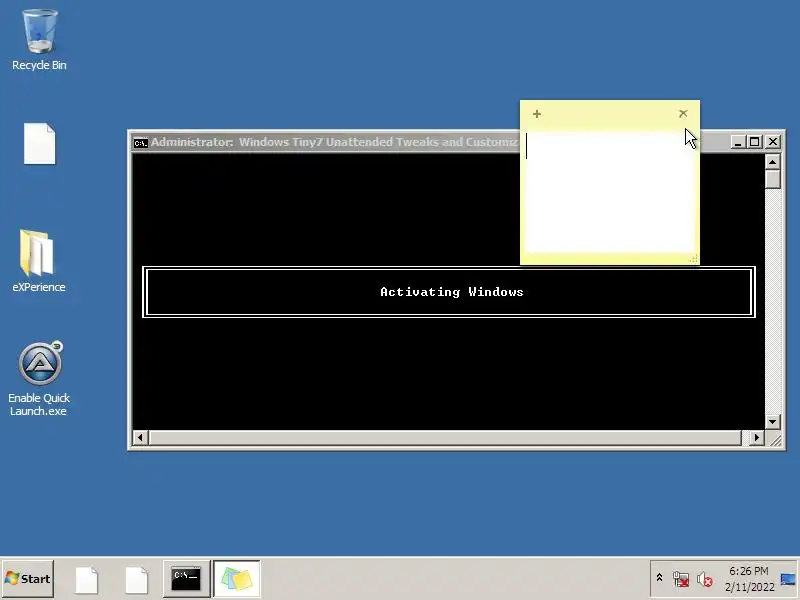
Task: Click the console horizontal scrollbar right arrow
Action: [757, 438]
